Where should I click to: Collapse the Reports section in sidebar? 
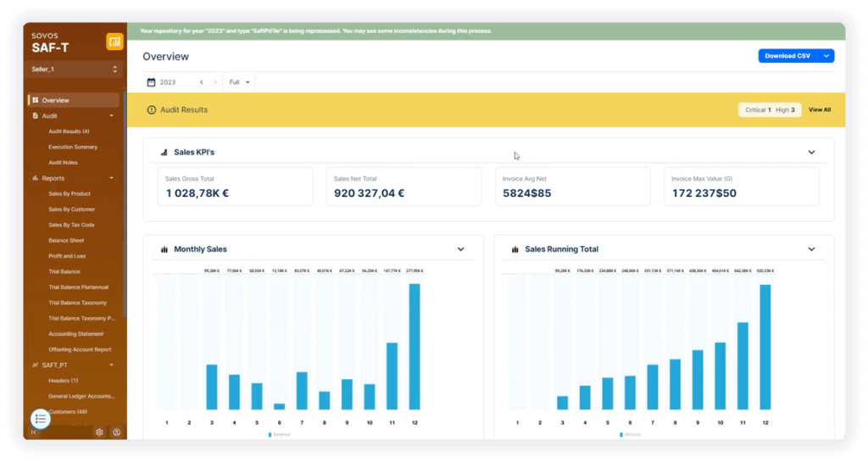click(111, 178)
